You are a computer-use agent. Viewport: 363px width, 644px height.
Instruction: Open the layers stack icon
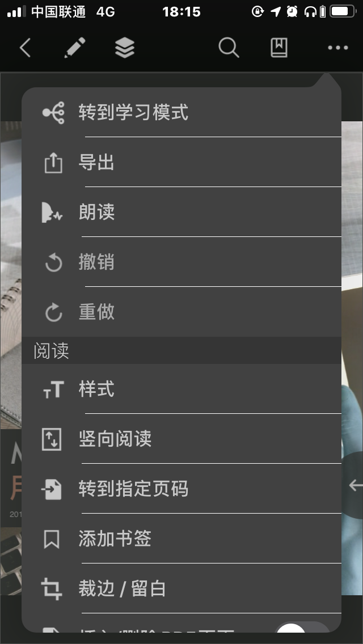click(125, 48)
